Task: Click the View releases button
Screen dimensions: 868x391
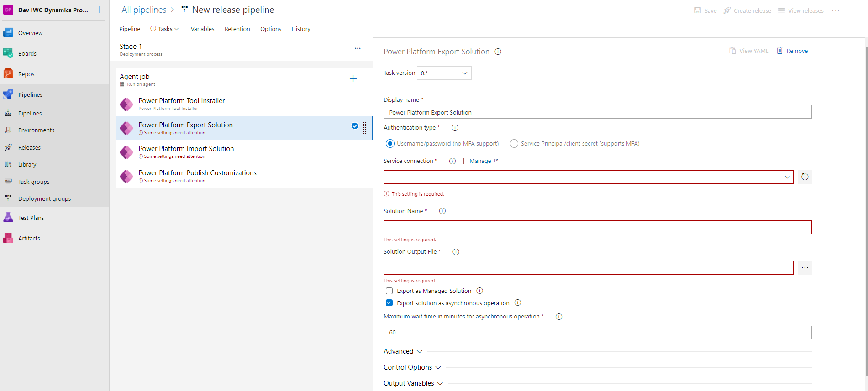Action: pyautogui.click(x=801, y=10)
